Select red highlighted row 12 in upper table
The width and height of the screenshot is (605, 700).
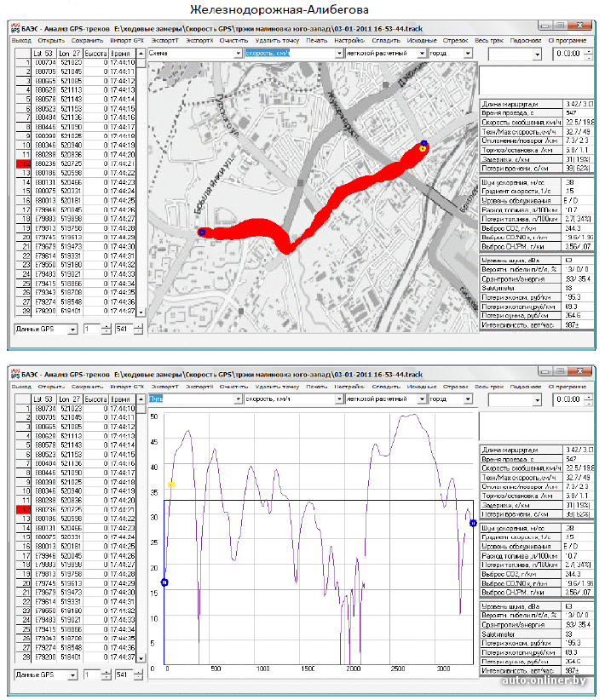26,163
